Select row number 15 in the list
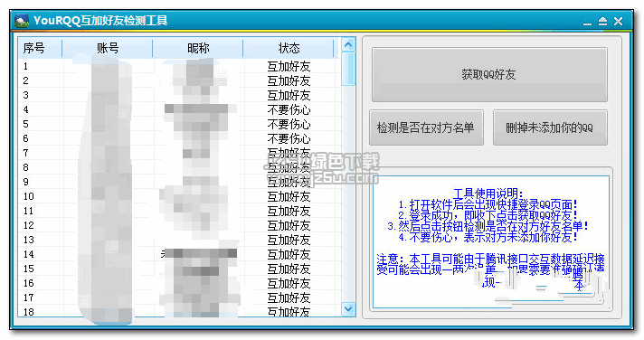This screenshot has height=340, width=644. 179,269
